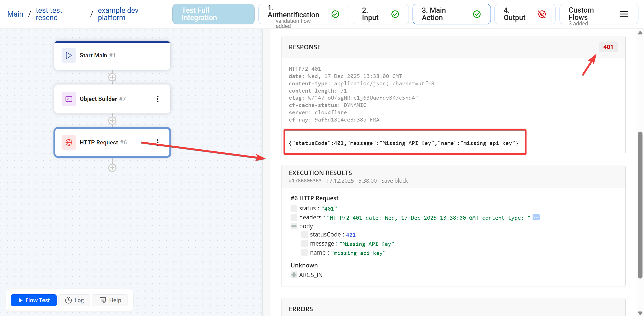Check the statusCode field checkbox
Image resolution: width=644 pixels, height=316 pixels.
[x=304, y=234]
